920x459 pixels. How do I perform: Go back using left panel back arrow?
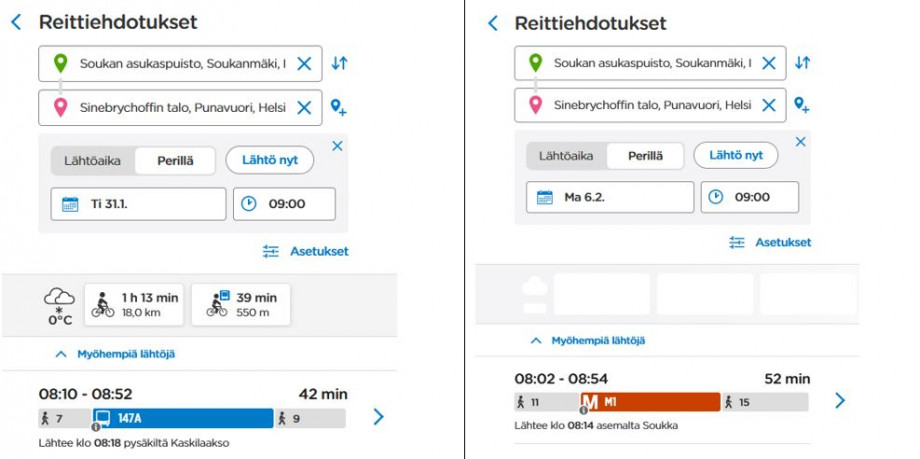point(16,23)
